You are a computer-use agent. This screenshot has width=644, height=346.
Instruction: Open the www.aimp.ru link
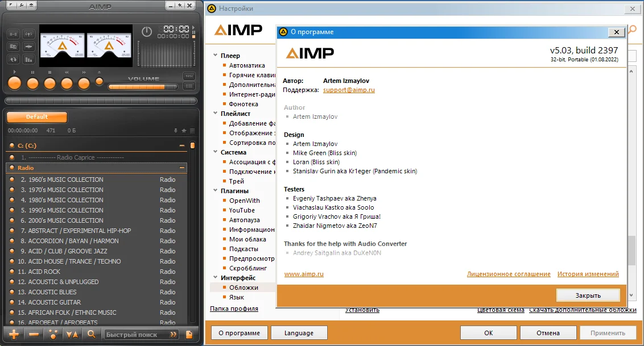304,274
